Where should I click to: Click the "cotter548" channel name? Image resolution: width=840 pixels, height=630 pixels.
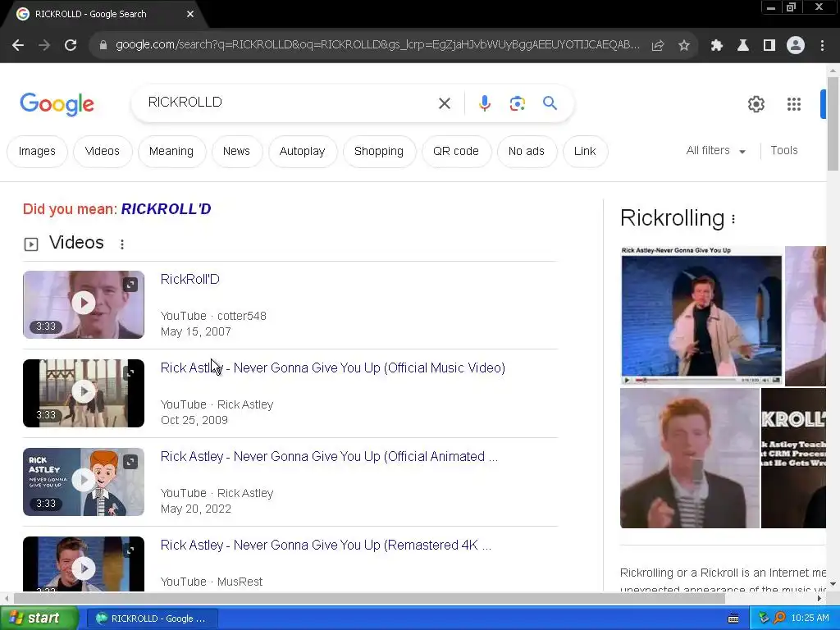tap(242, 316)
